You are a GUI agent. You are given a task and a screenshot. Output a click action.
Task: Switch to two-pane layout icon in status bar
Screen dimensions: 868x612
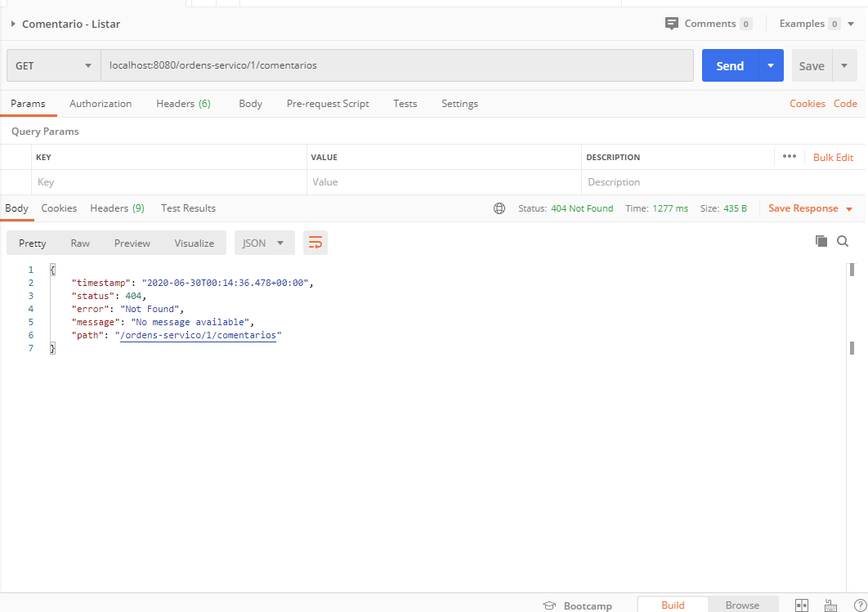pyautogui.click(x=802, y=605)
